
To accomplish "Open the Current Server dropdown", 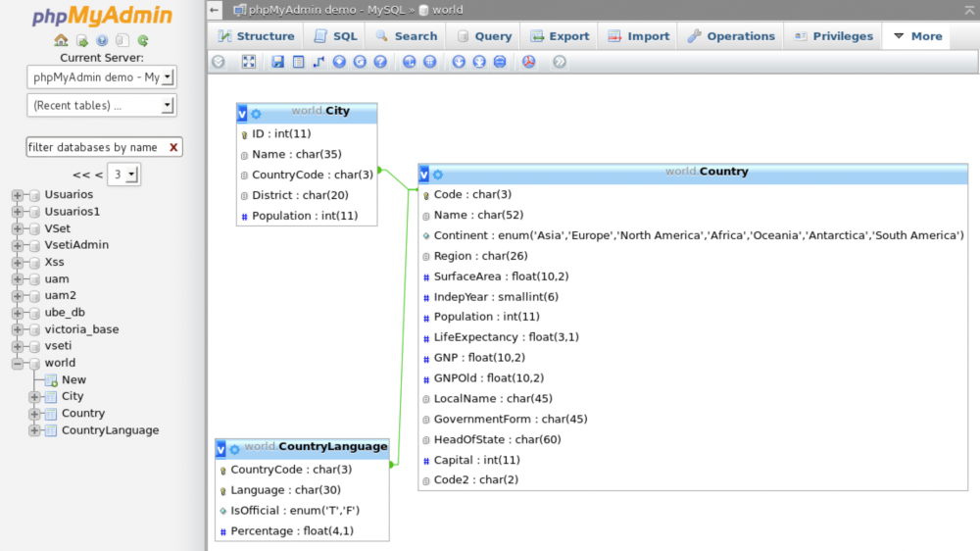I will tap(103, 76).
